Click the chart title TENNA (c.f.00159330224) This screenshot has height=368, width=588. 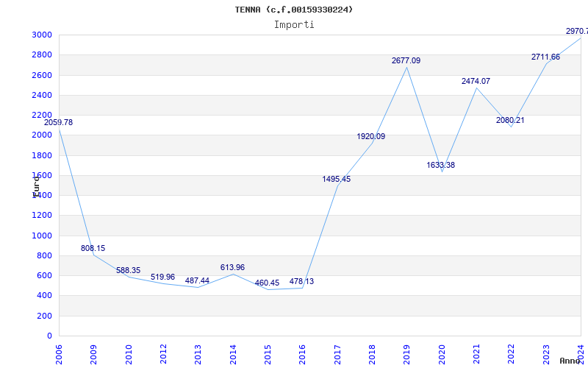pyautogui.click(x=294, y=10)
